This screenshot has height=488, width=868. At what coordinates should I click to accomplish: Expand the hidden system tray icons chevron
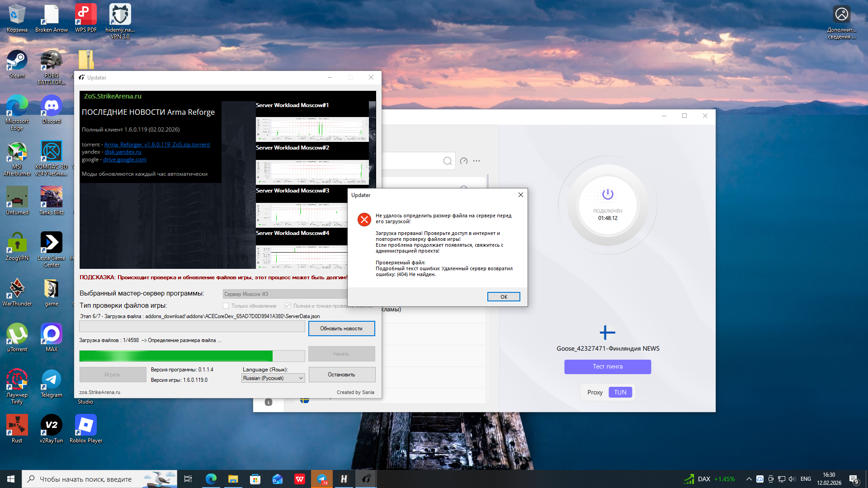click(x=749, y=479)
